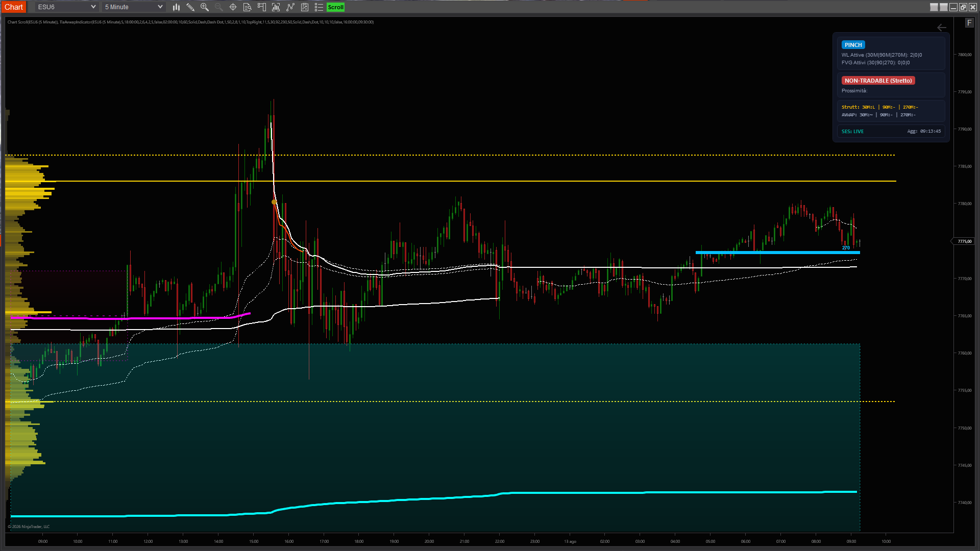Viewport: 980px width, 551px height.
Task: Click the FVG Attivi (30|90|270) line
Action: [x=875, y=63]
